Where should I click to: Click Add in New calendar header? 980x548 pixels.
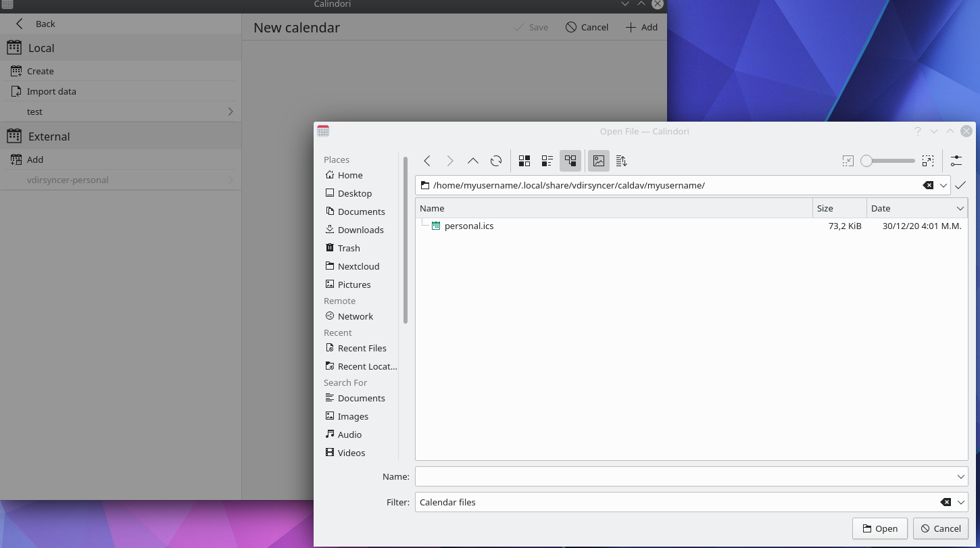click(x=641, y=27)
